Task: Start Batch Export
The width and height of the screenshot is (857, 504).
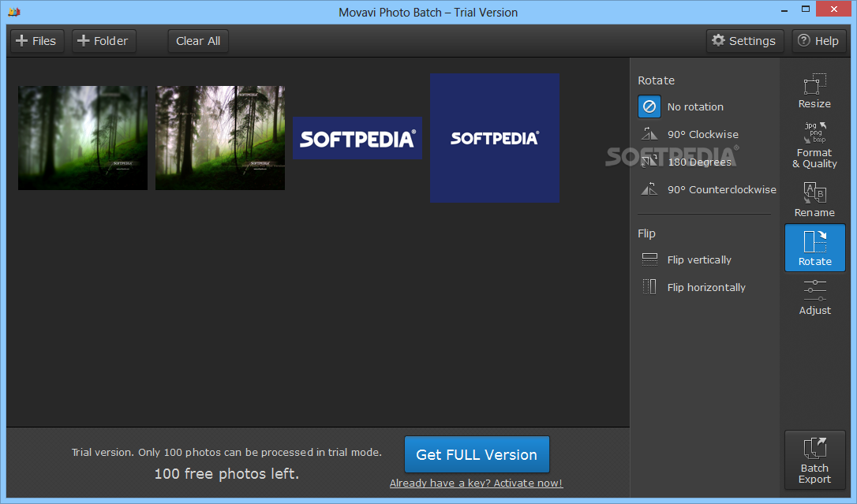Action: (x=814, y=460)
